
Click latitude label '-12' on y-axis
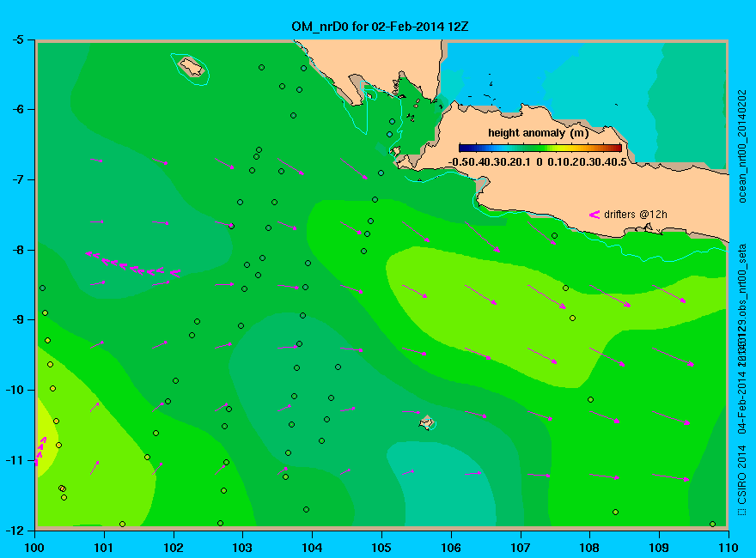(x=15, y=530)
